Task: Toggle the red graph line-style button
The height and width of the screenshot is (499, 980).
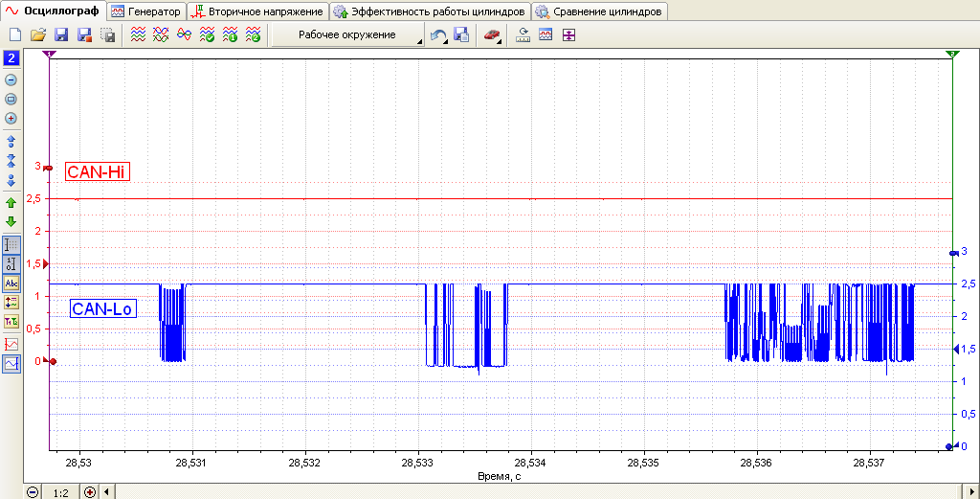Action: click(x=11, y=343)
